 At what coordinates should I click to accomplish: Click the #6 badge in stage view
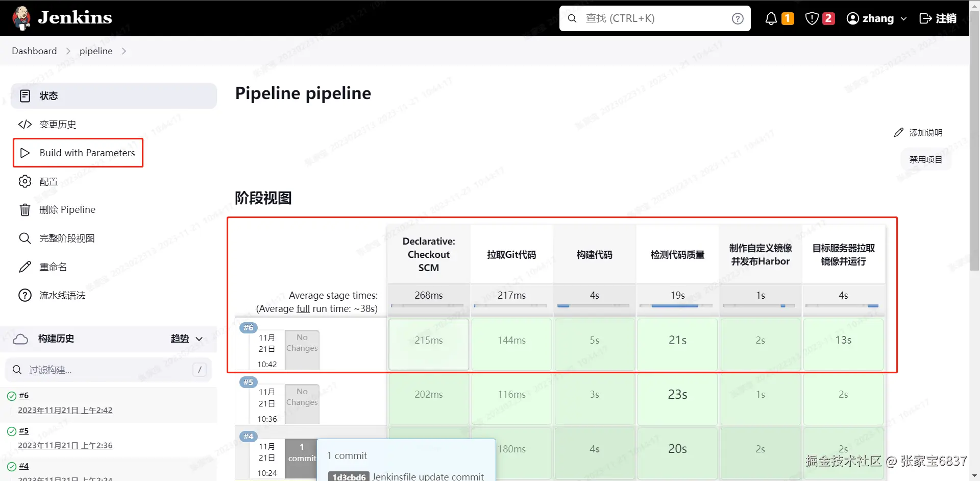[249, 327]
